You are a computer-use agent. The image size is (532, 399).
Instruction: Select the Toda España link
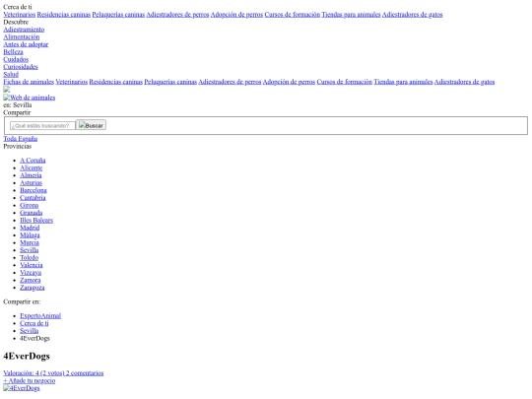point(21,139)
